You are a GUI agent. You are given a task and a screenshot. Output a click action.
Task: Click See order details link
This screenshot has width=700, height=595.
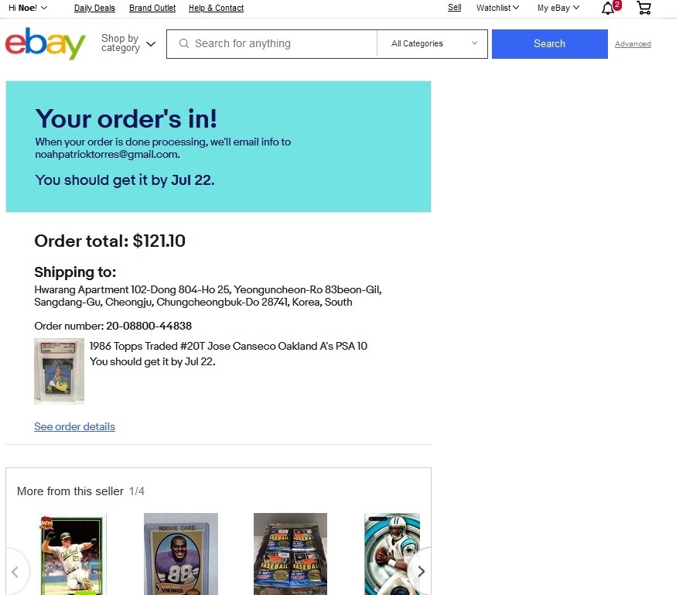pyautogui.click(x=74, y=426)
